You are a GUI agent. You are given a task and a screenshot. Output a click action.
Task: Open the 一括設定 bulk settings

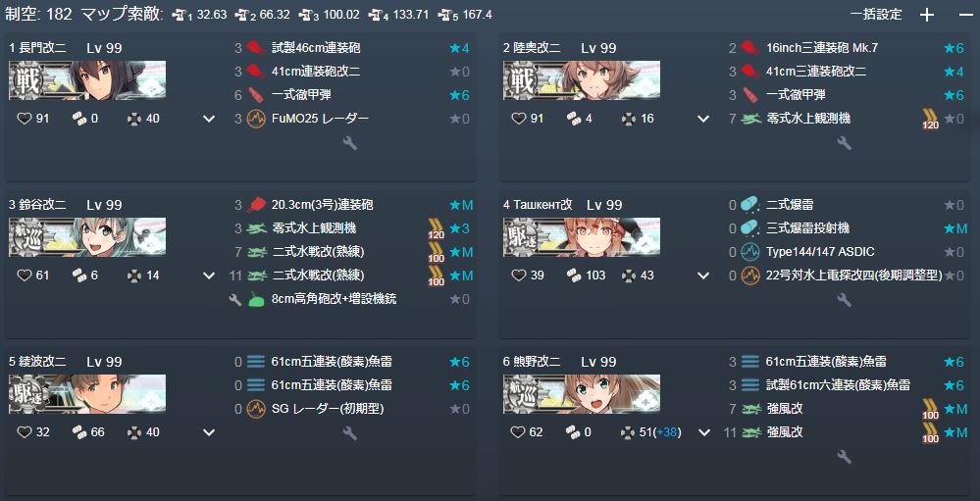(x=876, y=15)
